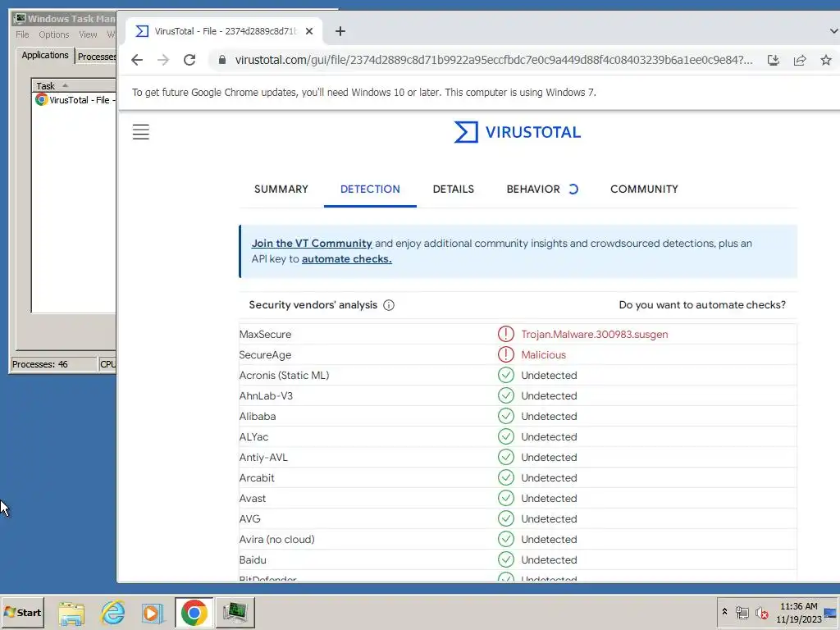Switch to the COMMUNITY tab
The height and width of the screenshot is (630, 840).
pyautogui.click(x=644, y=189)
